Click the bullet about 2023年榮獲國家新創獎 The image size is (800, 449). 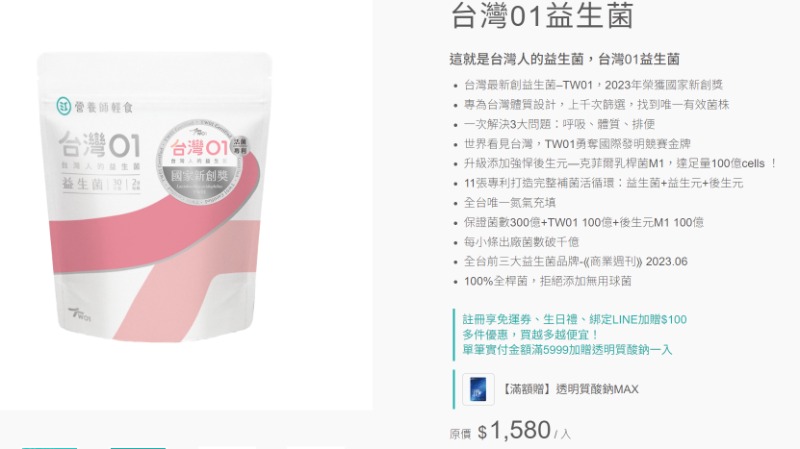(x=593, y=85)
